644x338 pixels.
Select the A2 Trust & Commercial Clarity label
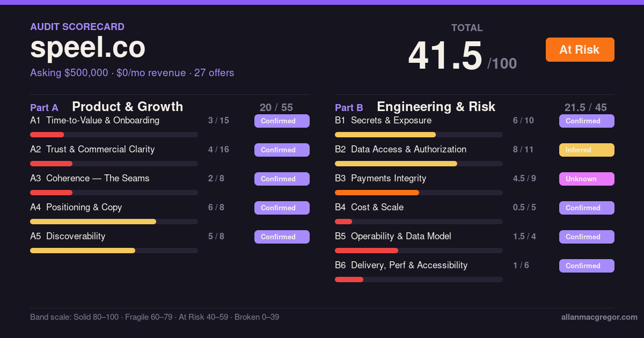[92, 150]
